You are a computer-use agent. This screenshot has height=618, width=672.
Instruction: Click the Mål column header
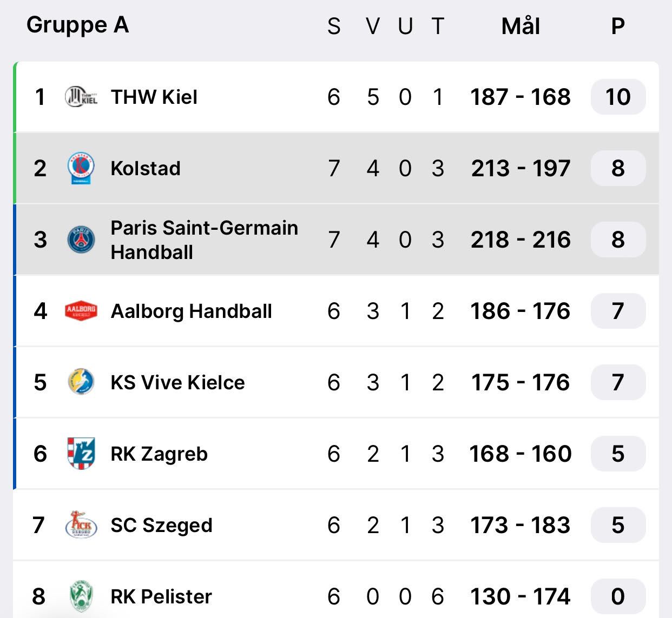pos(521,26)
